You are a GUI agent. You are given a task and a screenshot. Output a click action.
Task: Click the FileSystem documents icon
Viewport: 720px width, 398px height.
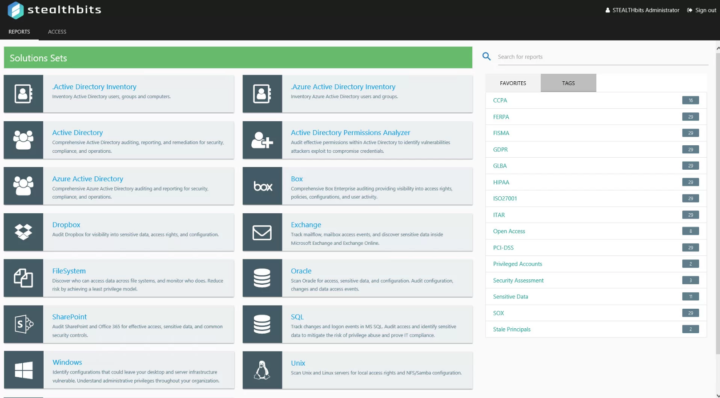click(x=23, y=278)
